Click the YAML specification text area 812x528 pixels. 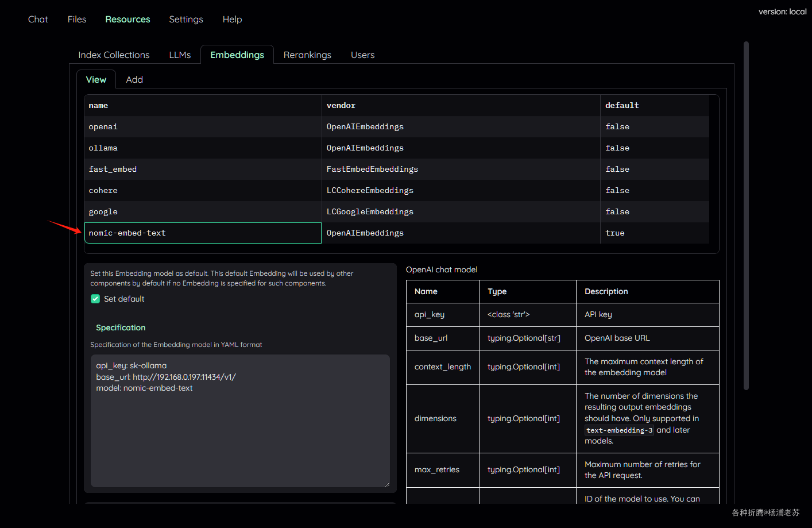click(240, 421)
